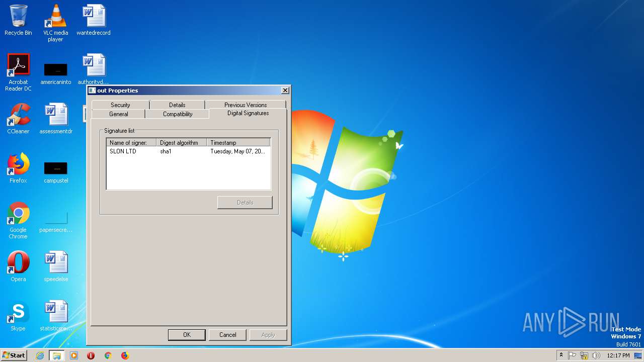
Task: Launch Google Chrome desktop shortcut
Action: (18, 220)
